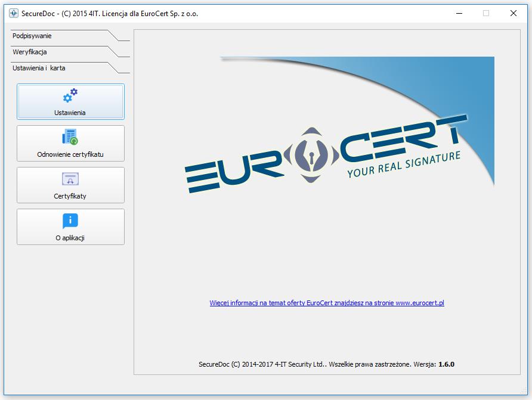This screenshot has height=400, width=532.
Task: Click the EuroCert logo image
Action: click(x=339, y=125)
